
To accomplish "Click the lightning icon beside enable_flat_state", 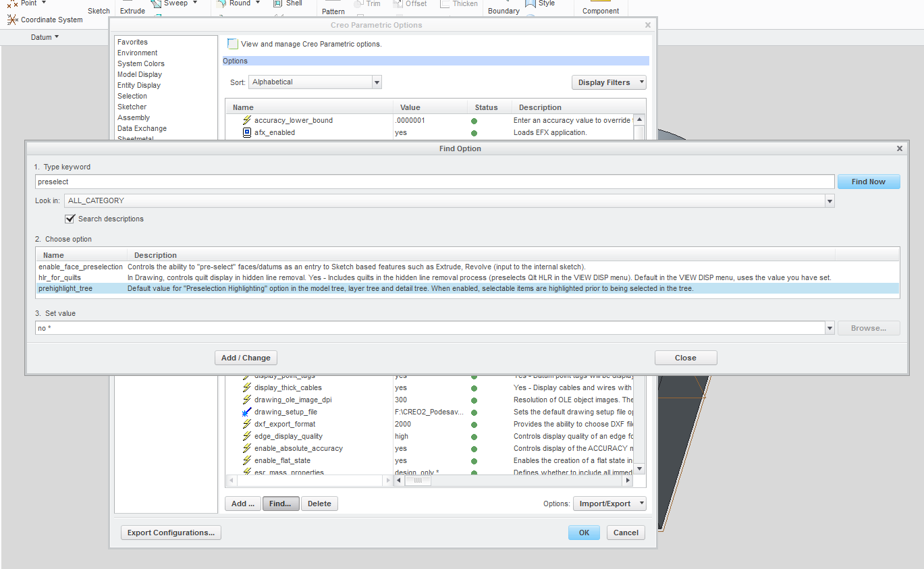I will point(247,460).
